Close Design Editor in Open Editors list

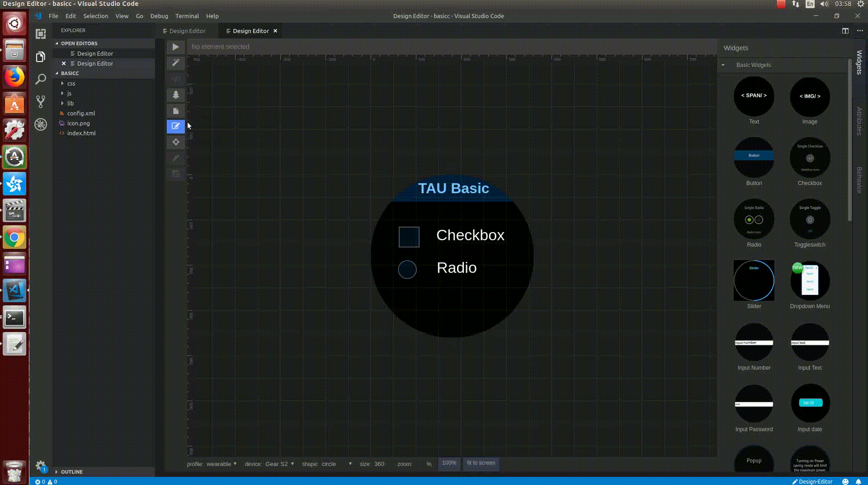64,63
